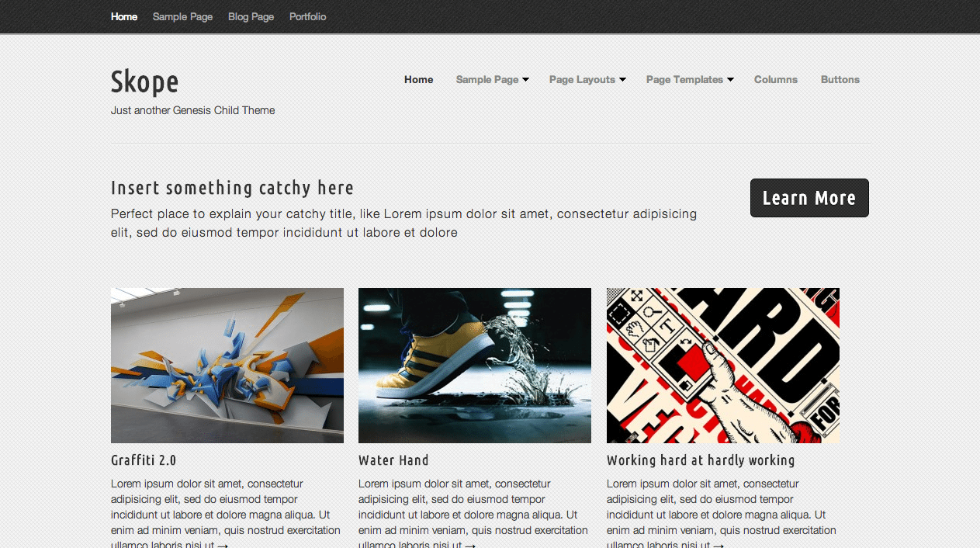Click read-more arrow under Working hard post
The image size is (980, 548).
[719, 545]
